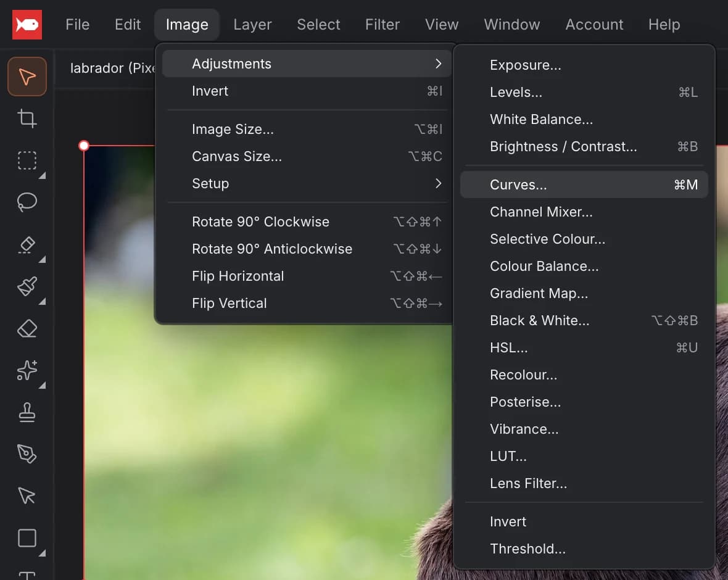Viewport: 728px width, 580px height.
Task: Open the Filter menu
Action: point(382,24)
